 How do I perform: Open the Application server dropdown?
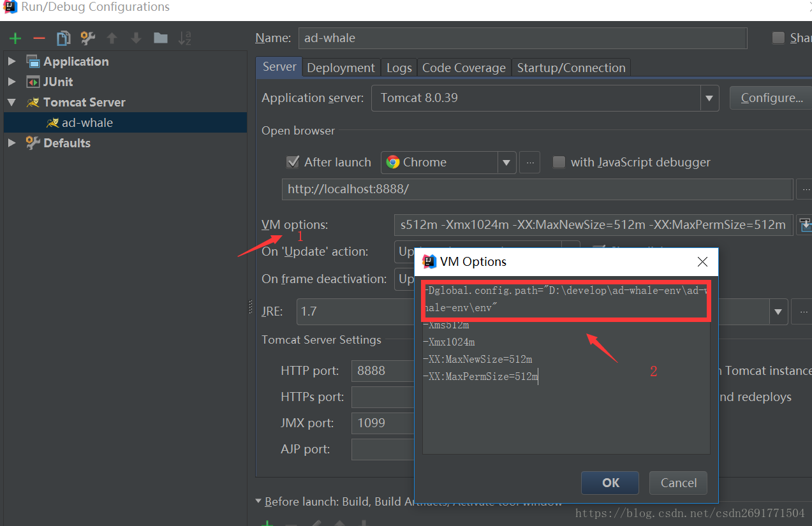709,98
